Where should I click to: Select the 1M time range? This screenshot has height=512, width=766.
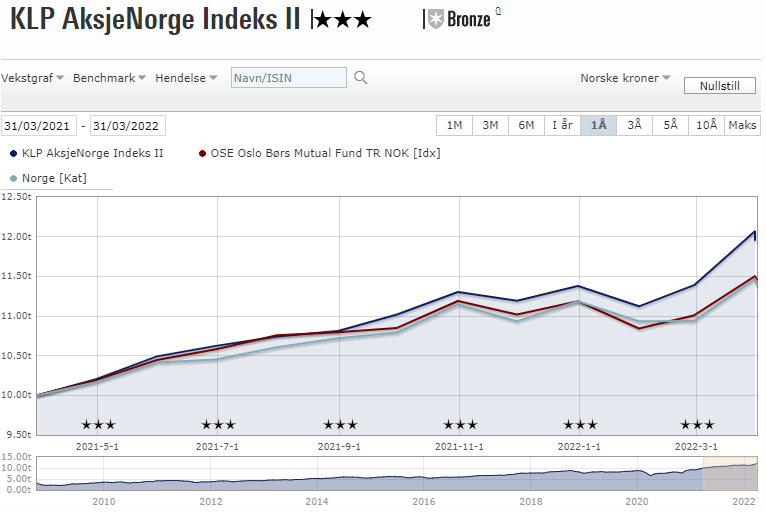coord(454,125)
